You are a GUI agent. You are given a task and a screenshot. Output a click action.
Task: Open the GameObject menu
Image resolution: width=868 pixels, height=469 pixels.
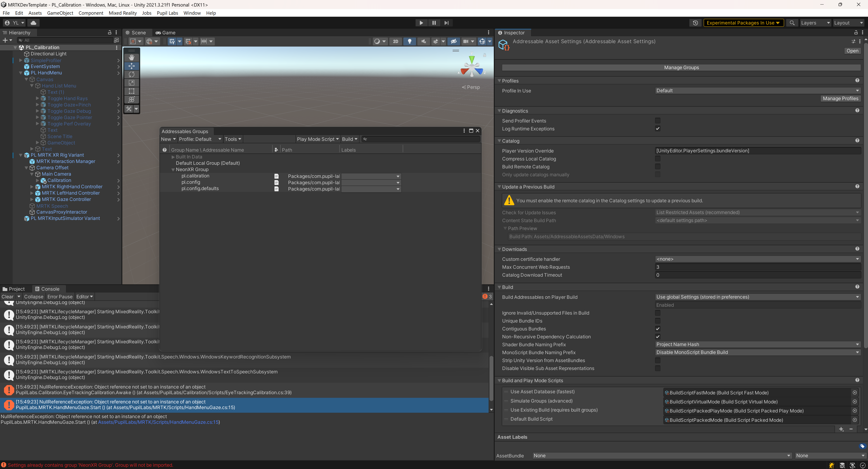coord(60,13)
